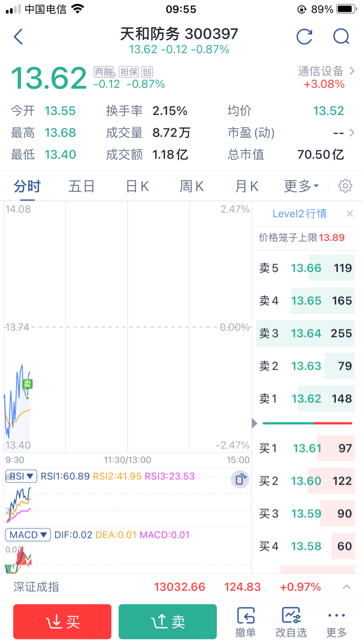Select 卖5 row at 13.66
Viewport: 362px width, 644px height.
click(305, 268)
